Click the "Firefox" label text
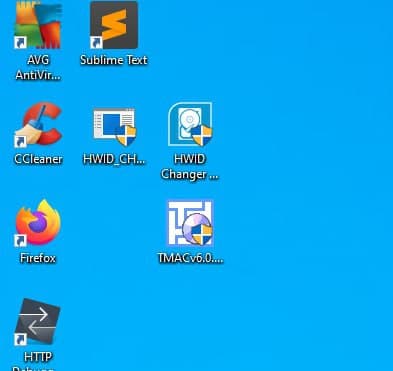Image resolution: width=393 pixels, height=371 pixels. point(38,258)
